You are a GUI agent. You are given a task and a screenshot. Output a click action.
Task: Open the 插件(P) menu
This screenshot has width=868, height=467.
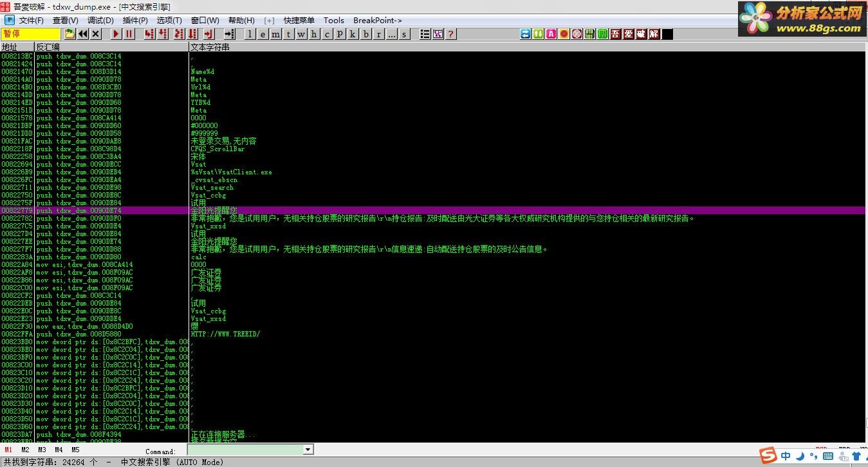[x=135, y=21]
